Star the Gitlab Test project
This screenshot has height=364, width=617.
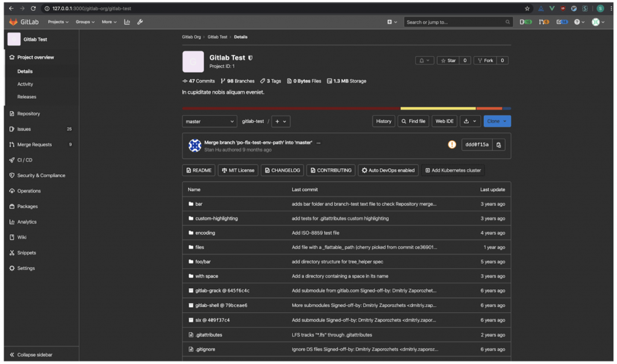click(448, 61)
